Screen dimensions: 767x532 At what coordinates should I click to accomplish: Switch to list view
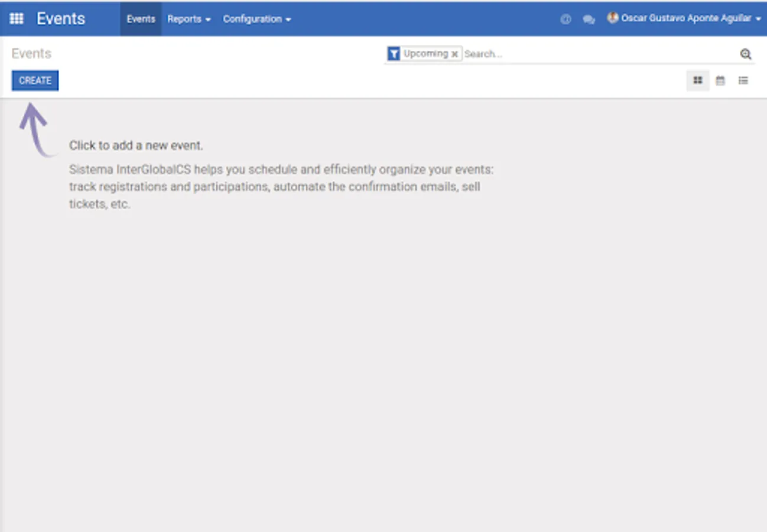click(743, 80)
